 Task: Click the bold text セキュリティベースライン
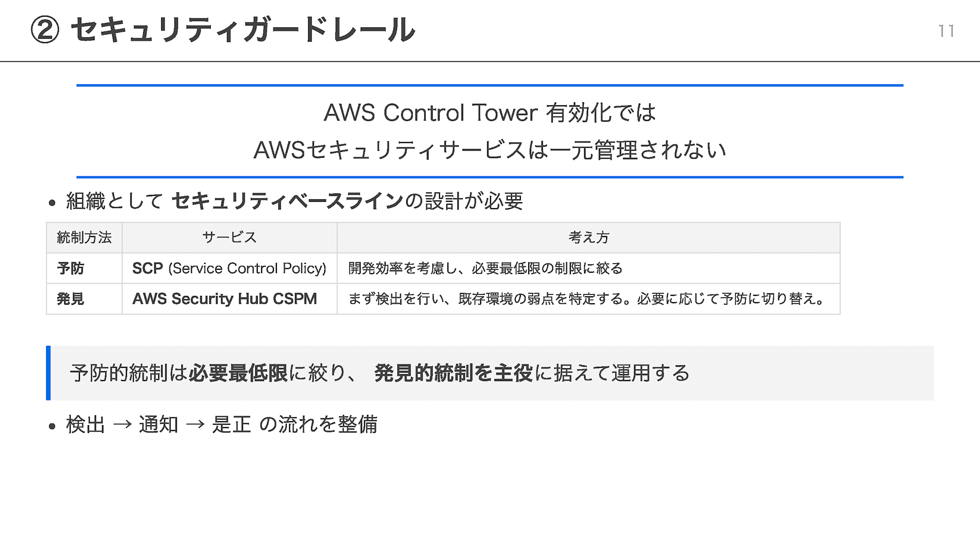[288, 201]
